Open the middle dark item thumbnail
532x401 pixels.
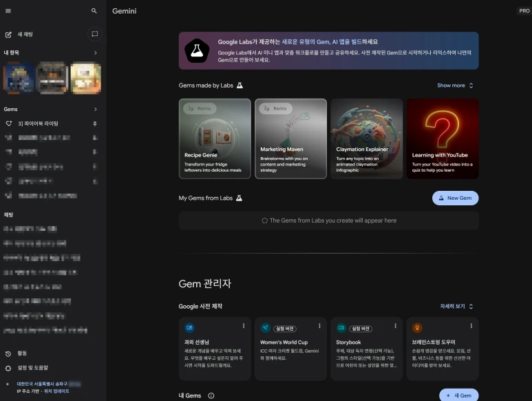pyautogui.click(x=52, y=78)
